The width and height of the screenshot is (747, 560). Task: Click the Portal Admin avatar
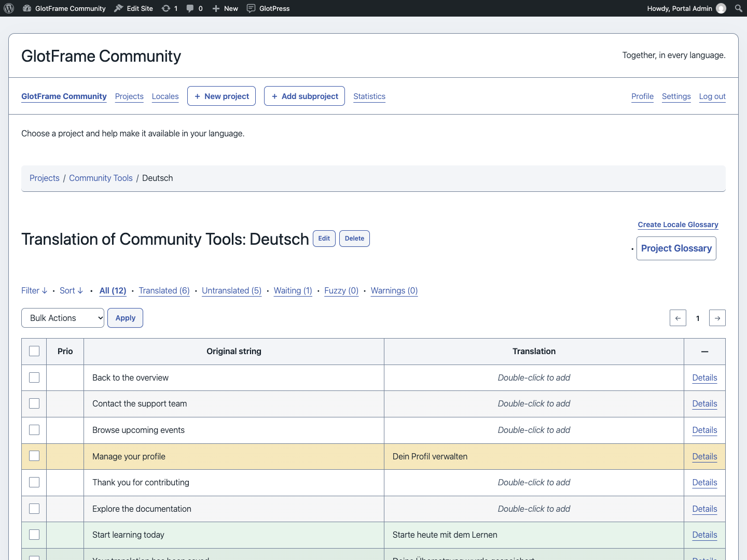721,8
